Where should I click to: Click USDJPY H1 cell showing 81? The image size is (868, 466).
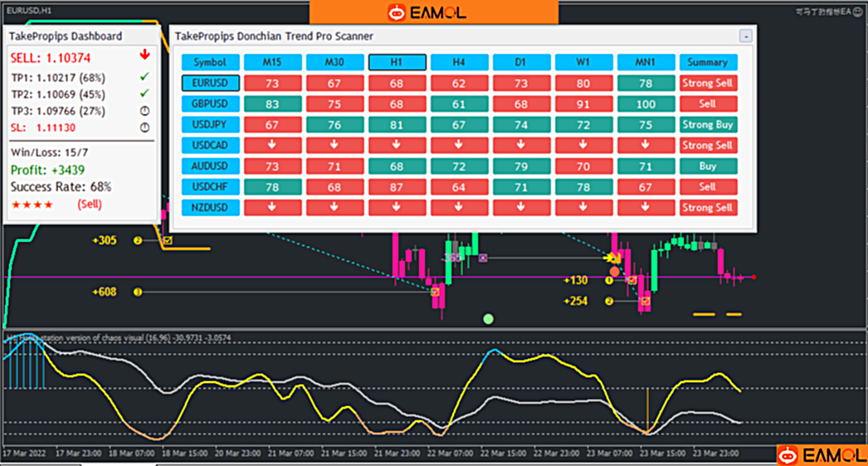click(x=397, y=125)
